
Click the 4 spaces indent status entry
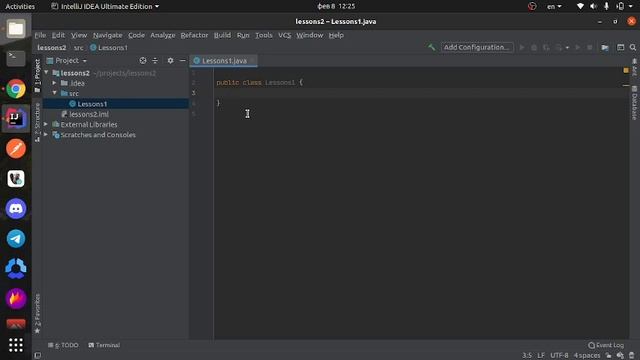[587, 356]
